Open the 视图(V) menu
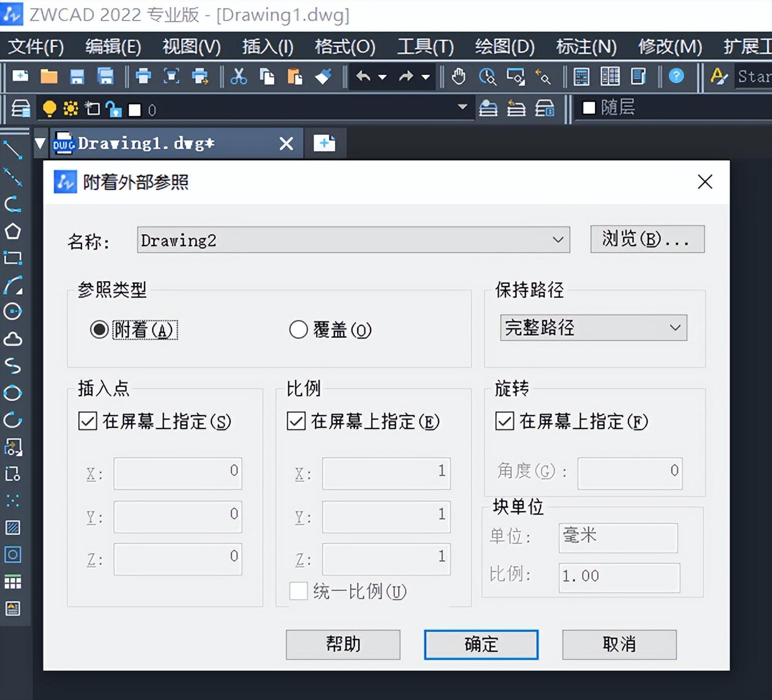 (x=191, y=47)
